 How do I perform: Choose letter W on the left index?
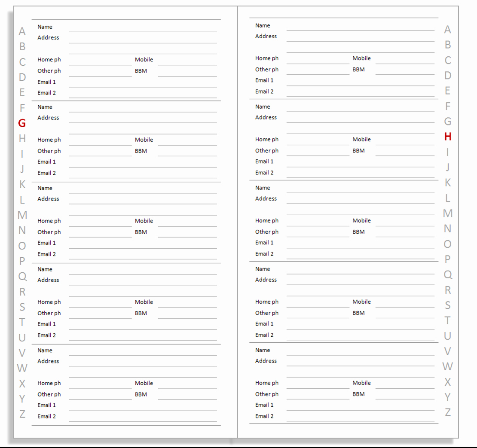22,368
